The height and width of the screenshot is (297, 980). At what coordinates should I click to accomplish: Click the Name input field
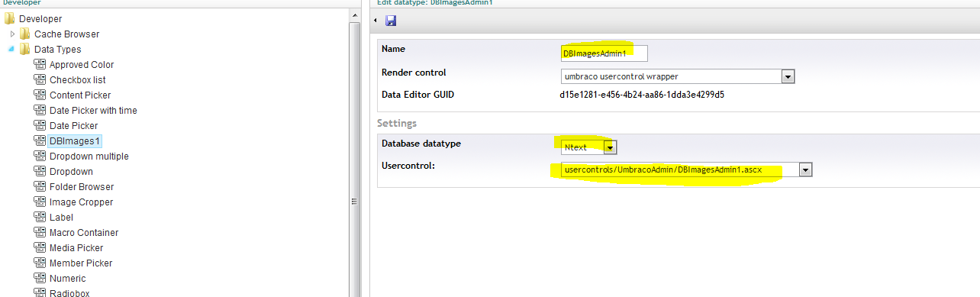[x=604, y=53]
